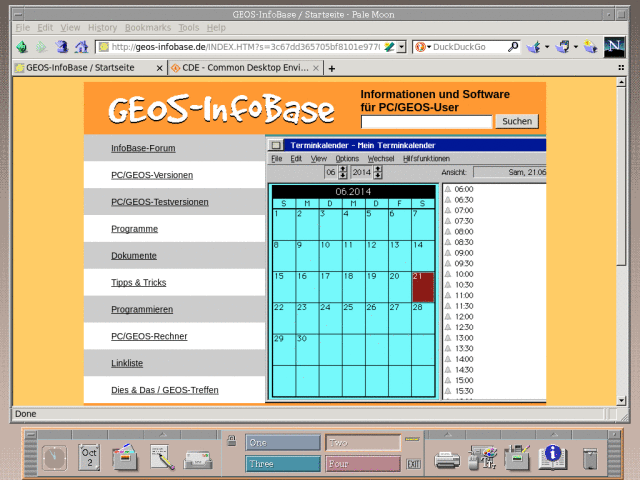This screenshot has height=480, width=640.
Task: Click the toolbar icon left of star icon
Action: [x=562, y=47]
